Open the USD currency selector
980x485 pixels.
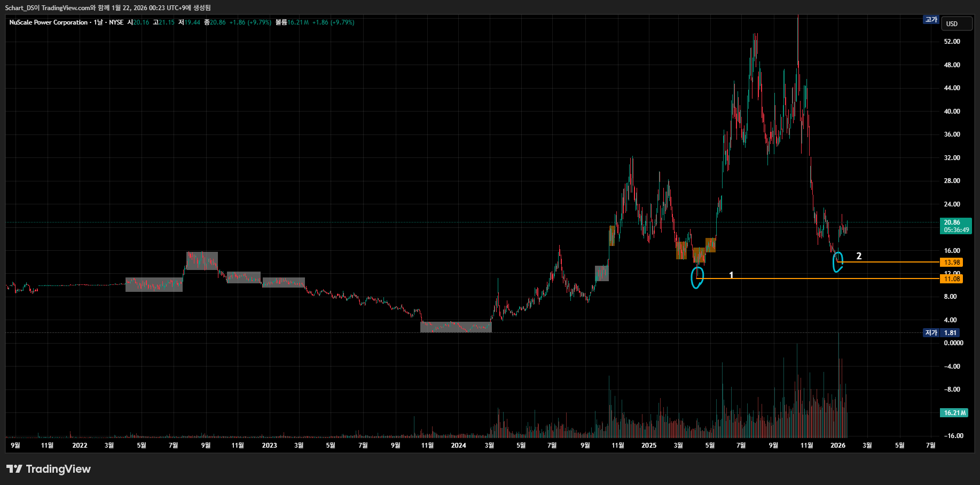pyautogui.click(x=957, y=23)
